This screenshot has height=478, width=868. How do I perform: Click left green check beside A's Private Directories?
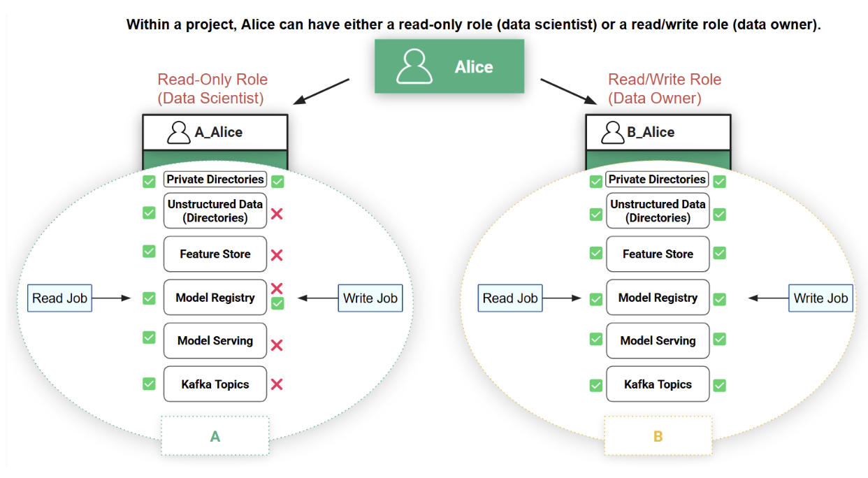coord(149,182)
